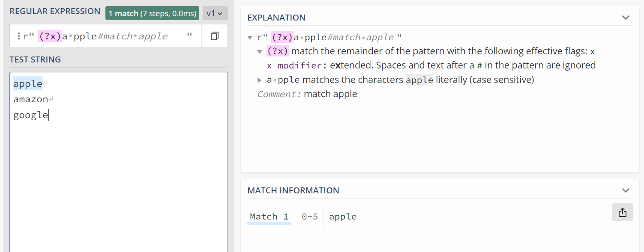Open the v1 version dropdown
Screen dimensions: 644x252
click(215, 13)
